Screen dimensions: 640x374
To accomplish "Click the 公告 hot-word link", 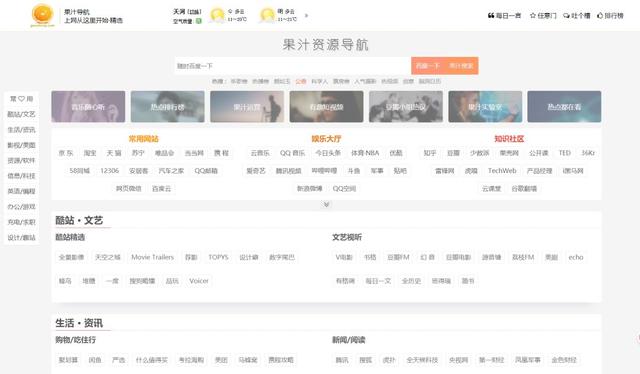I will click(x=301, y=81).
